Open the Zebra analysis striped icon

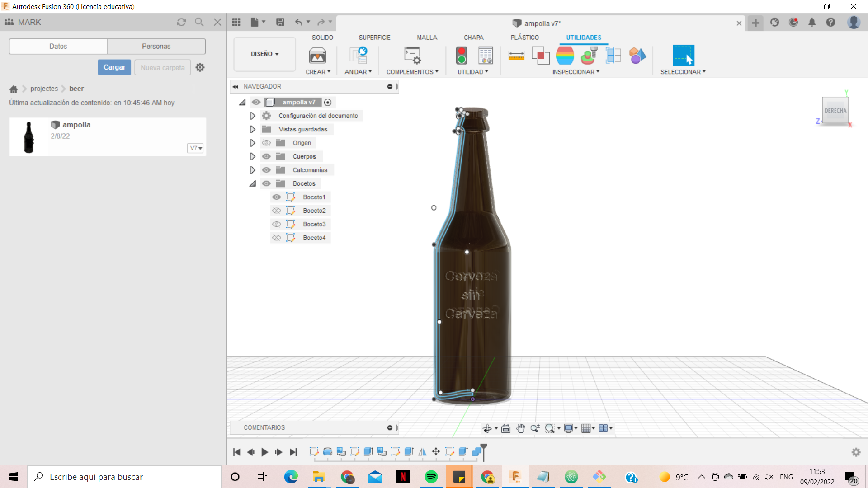(x=565, y=56)
